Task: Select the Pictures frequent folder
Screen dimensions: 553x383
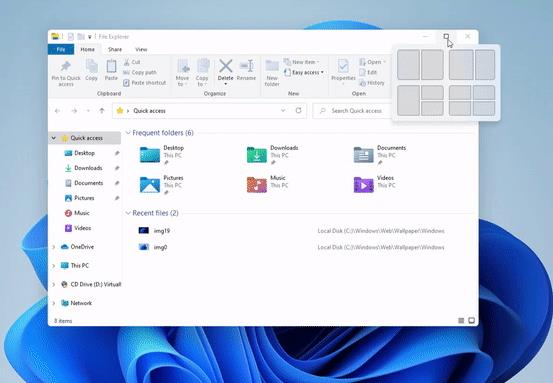Action: (x=162, y=185)
